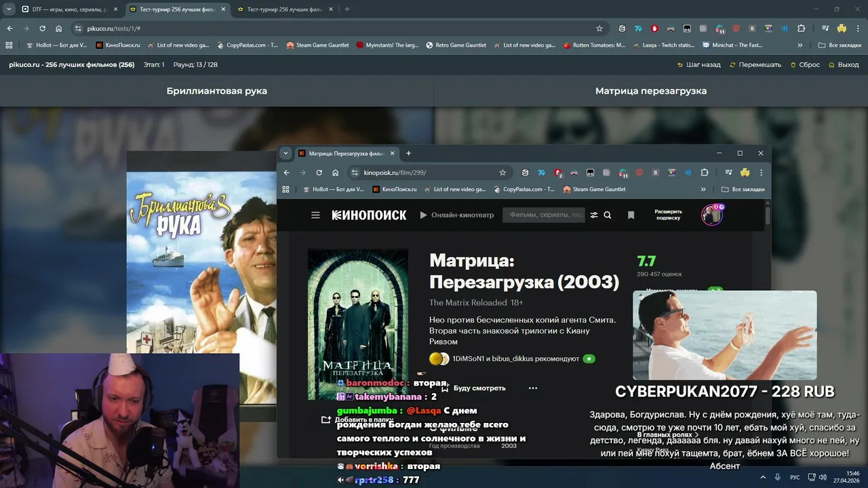Open new tab in main browser
Viewport: 868px width, 488px height.
pyautogui.click(x=347, y=9)
